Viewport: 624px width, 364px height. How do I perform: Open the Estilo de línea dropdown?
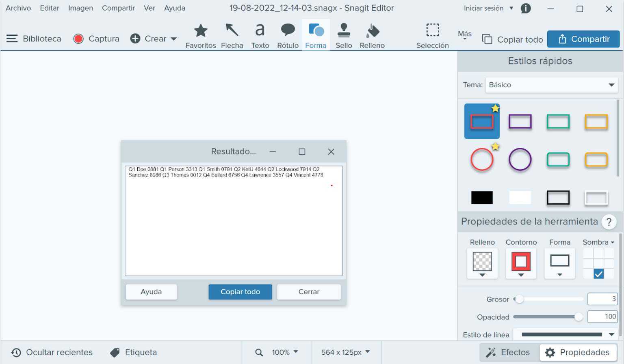coord(565,334)
